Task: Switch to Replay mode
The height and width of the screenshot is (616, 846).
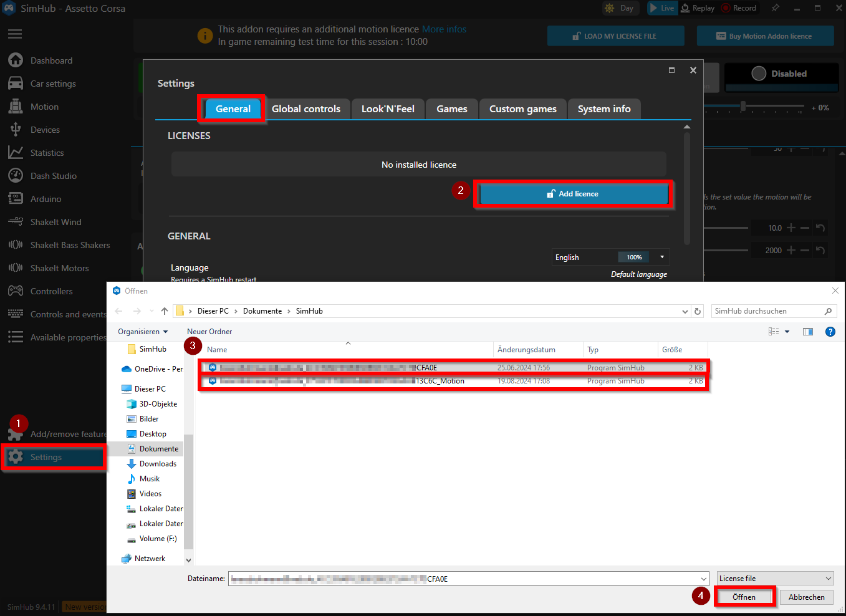Action: 698,7
